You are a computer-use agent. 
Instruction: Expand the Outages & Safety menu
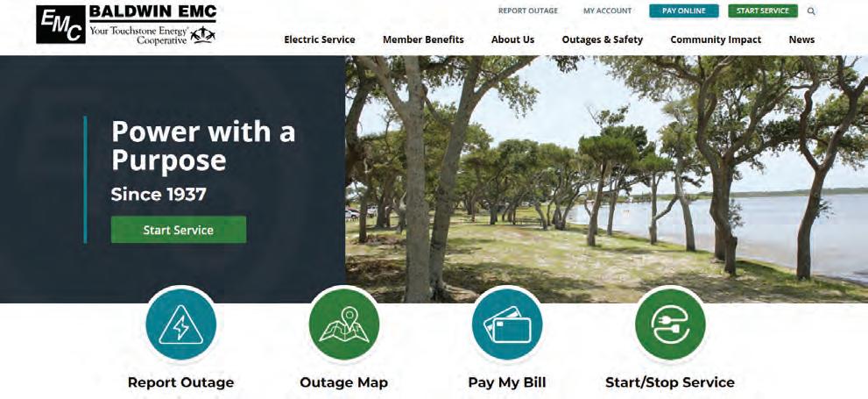603,39
